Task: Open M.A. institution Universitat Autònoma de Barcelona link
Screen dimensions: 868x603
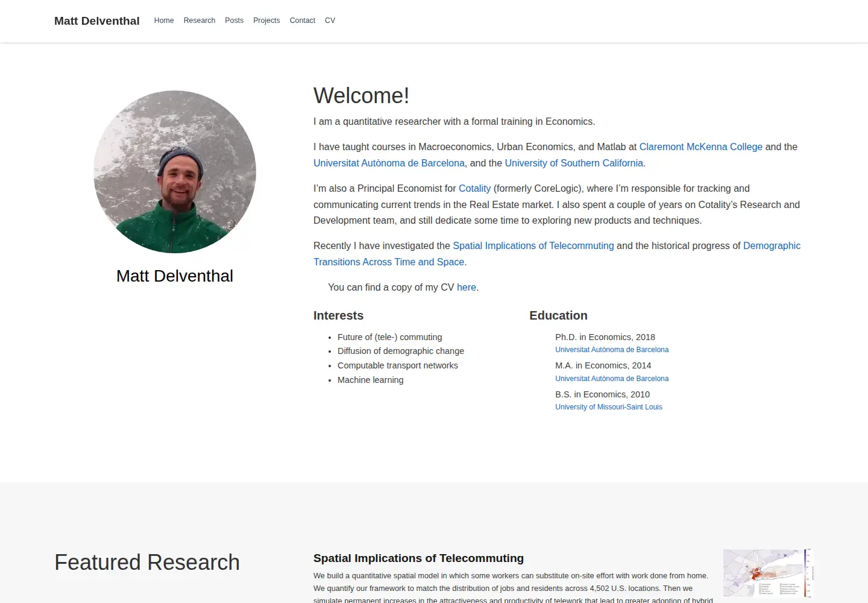Action: 612,379
